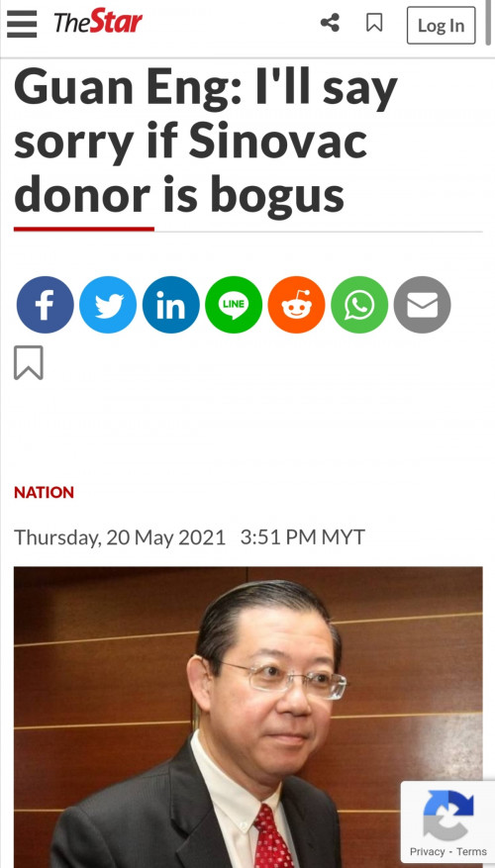The width and height of the screenshot is (495, 868).
Task: Tap the share icon in header
Action: tap(330, 23)
